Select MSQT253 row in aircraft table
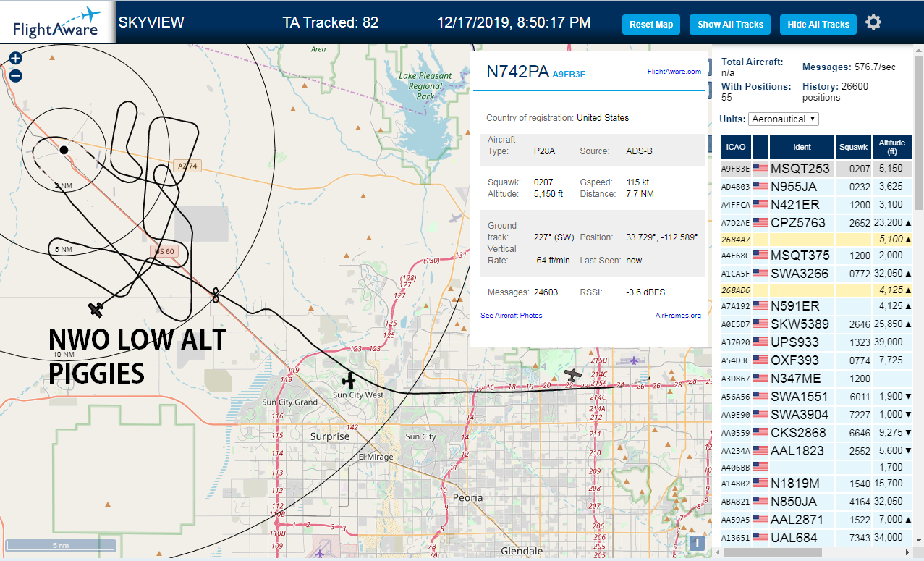 pos(815,169)
